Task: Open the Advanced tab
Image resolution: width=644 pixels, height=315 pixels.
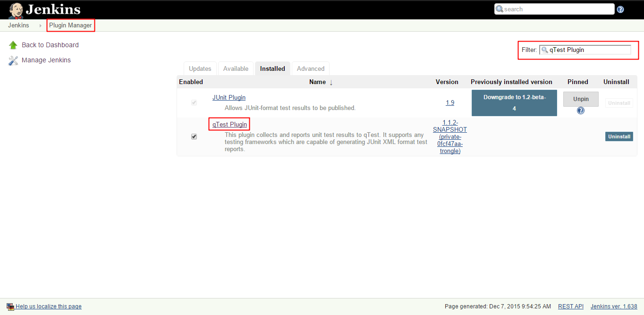Action: (310, 68)
